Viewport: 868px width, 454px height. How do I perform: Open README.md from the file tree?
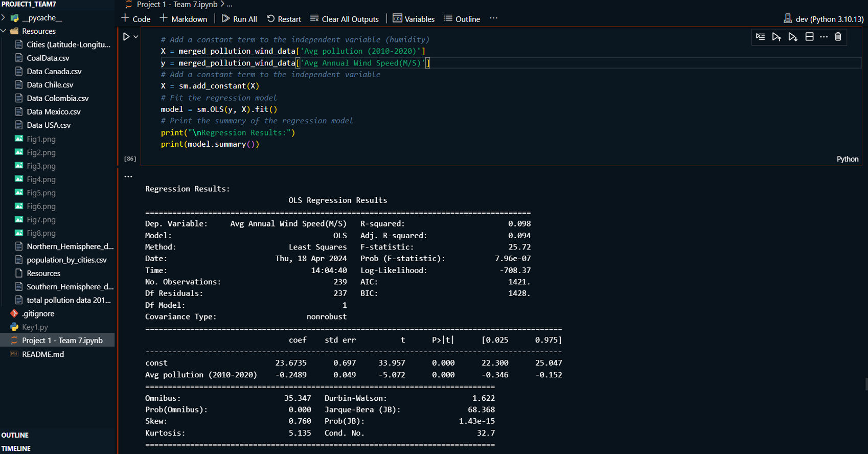pos(43,354)
